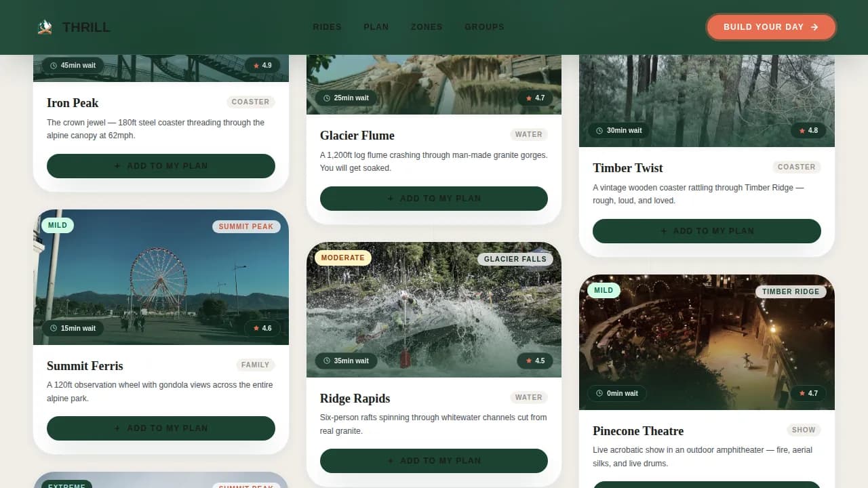Open the PLAN navigation dropdown
The width and height of the screenshot is (868, 488).
pos(376,27)
